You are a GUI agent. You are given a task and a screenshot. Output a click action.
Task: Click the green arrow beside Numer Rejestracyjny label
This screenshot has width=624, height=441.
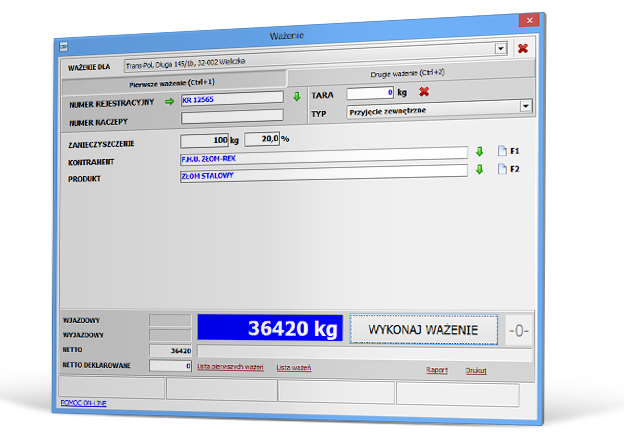(x=170, y=101)
